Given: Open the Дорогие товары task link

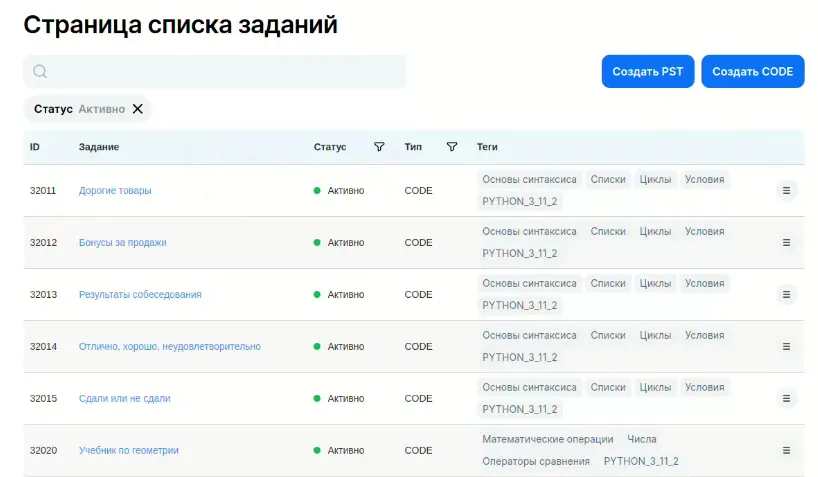Looking at the screenshot, I should coord(115,190).
